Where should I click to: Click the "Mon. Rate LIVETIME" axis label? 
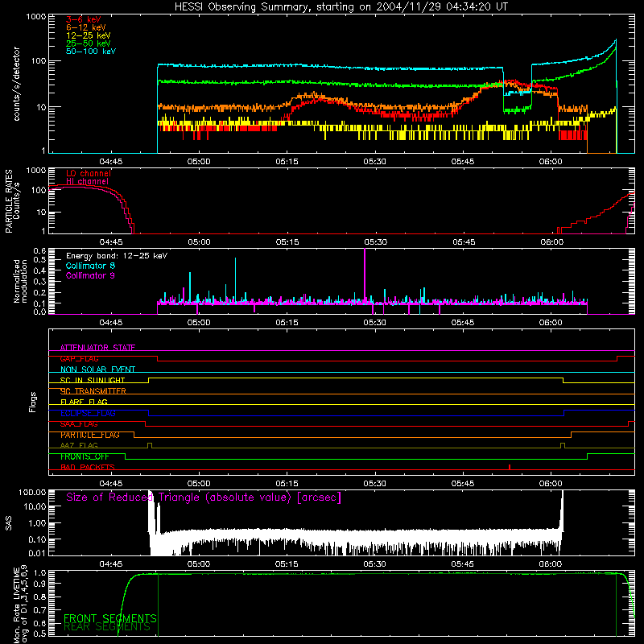click(16, 605)
